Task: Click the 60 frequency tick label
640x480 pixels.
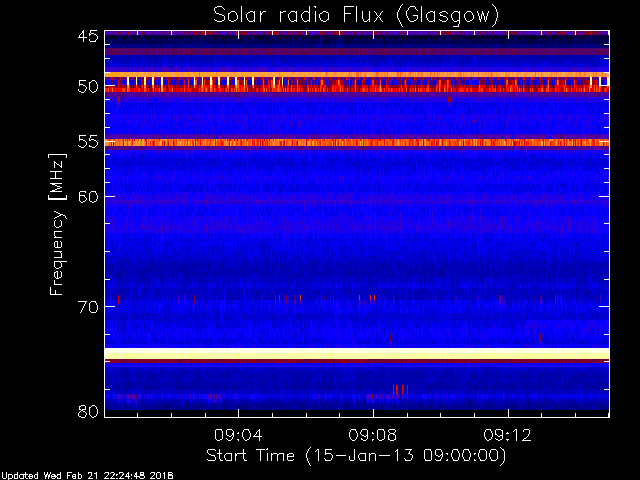Action: (88, 196)
